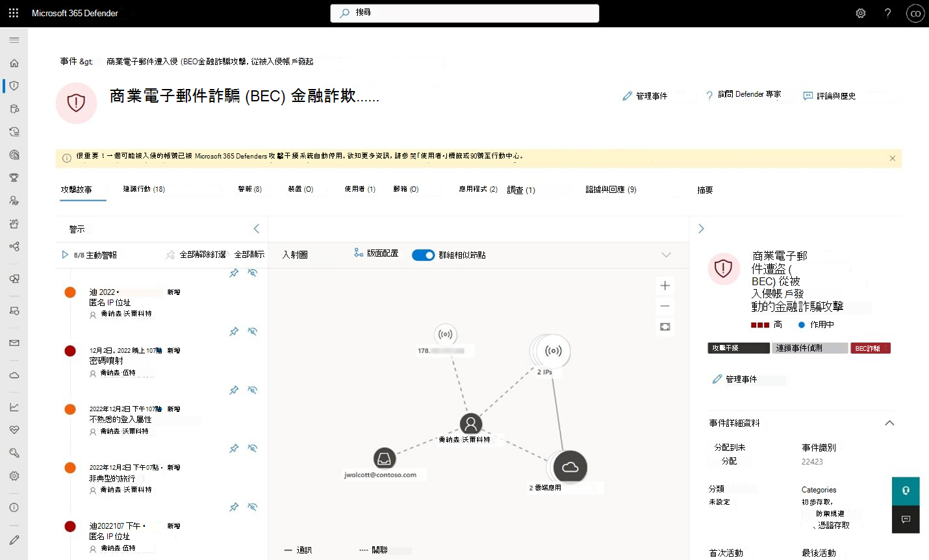The image size is (929, 560).
Task: Select the 2 IPs graph node
Action: pyautogui.click(x=553, y=351)
